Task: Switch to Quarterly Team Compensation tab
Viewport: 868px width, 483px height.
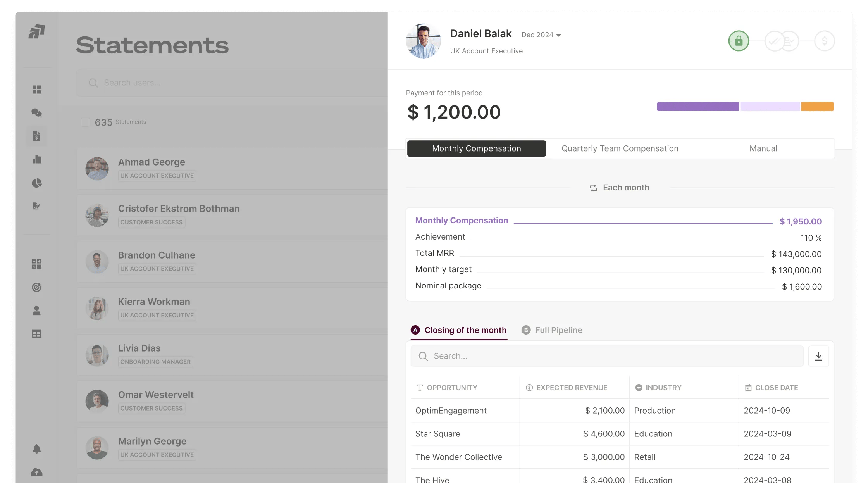Action: 620,148
